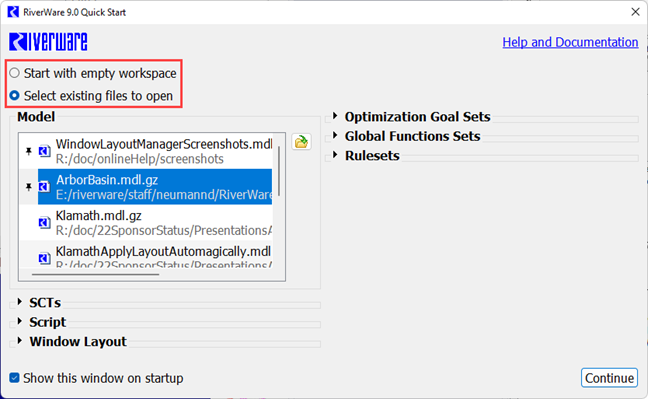648x399 pixels.
Task: Click the RiverWare logo banner
Action: pyautogui.click(x=48, y=41)
